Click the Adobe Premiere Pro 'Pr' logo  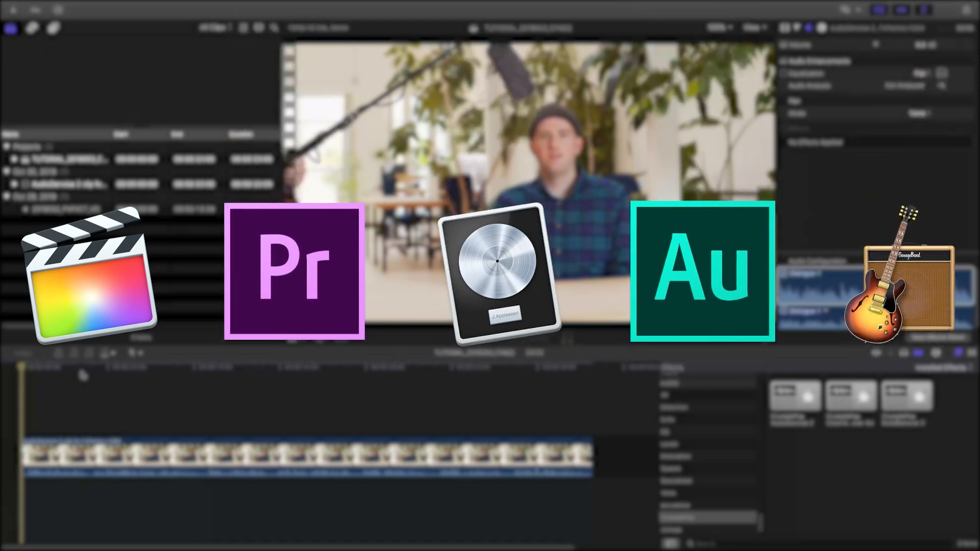tap(295, 271)
